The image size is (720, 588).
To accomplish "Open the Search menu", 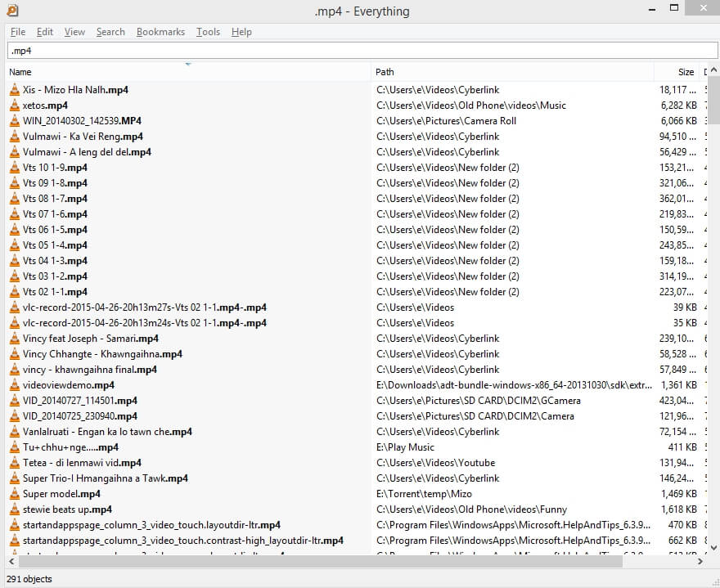I will point(110,32).
